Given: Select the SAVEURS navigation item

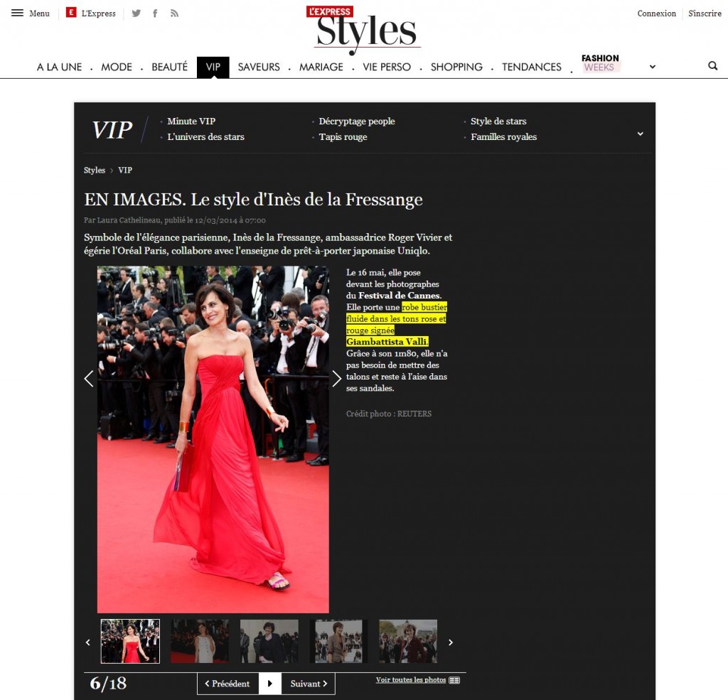Looking at the screenshot, I should click(259, 67).
